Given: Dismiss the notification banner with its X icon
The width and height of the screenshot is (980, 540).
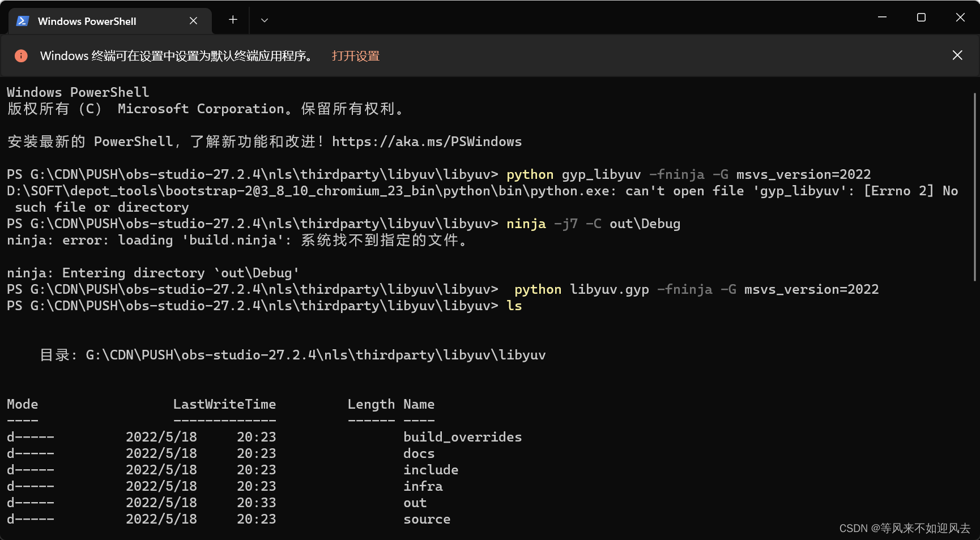Looking at the screenshot, I should click(957, 55).
